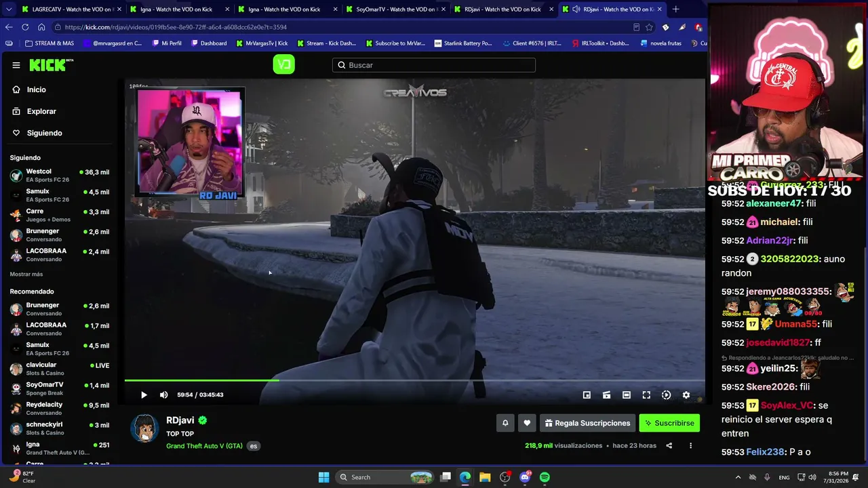Open Task View on the taskbar
The image size is (868, 488).
pos(446,477)
